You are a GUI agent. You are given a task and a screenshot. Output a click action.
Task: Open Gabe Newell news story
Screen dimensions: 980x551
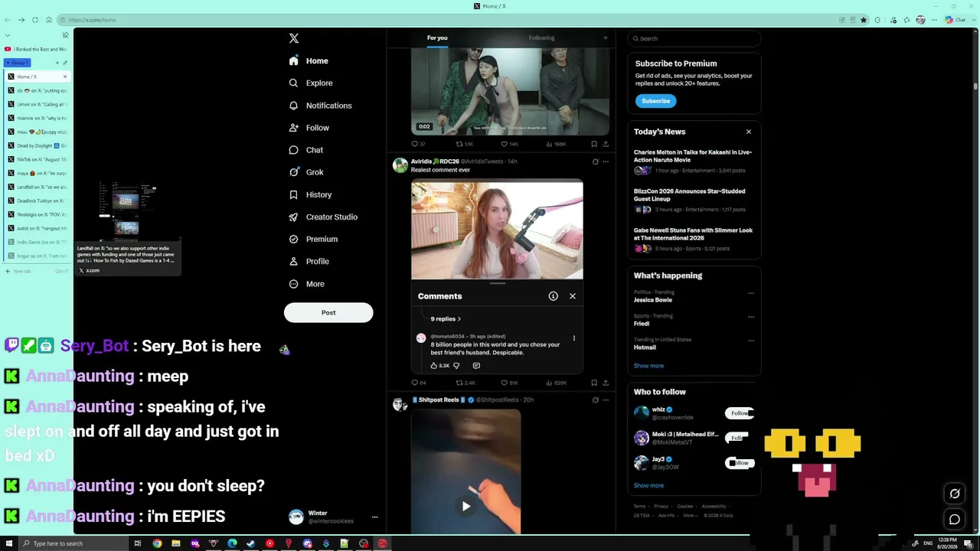(694, 239)
